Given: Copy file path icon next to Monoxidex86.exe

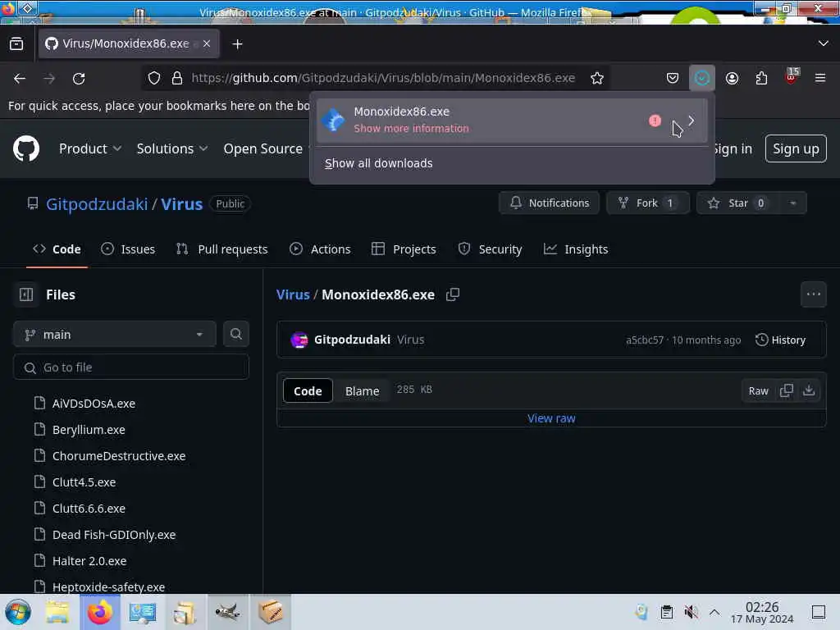Looking at the screenshot, I should pos(453,294).
